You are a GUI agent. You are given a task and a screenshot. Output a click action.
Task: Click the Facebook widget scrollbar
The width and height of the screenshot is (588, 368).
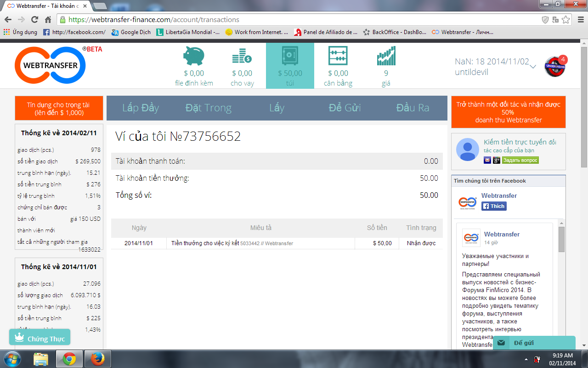(561, 239)
